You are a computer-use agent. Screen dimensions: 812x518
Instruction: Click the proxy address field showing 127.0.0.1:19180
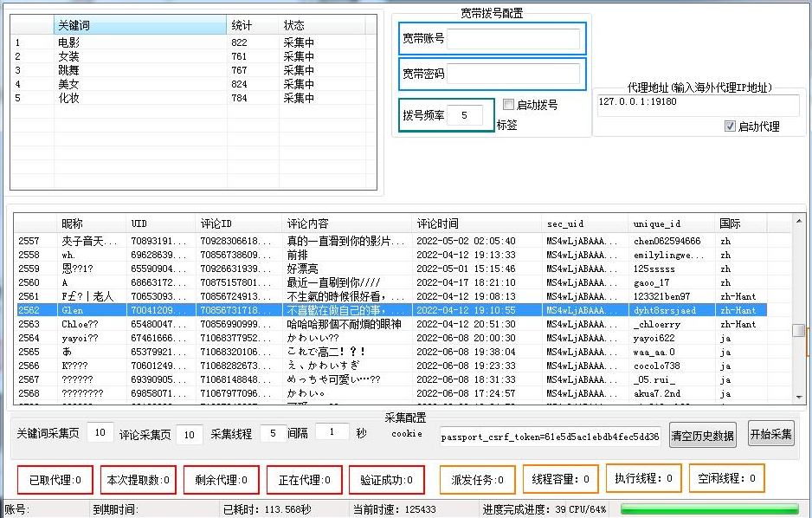[x=698, y=105]
